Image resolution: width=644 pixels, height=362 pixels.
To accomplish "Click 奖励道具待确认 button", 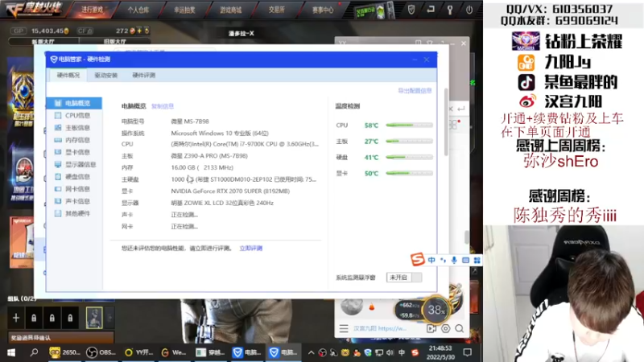I will click(x=61, y=338).
